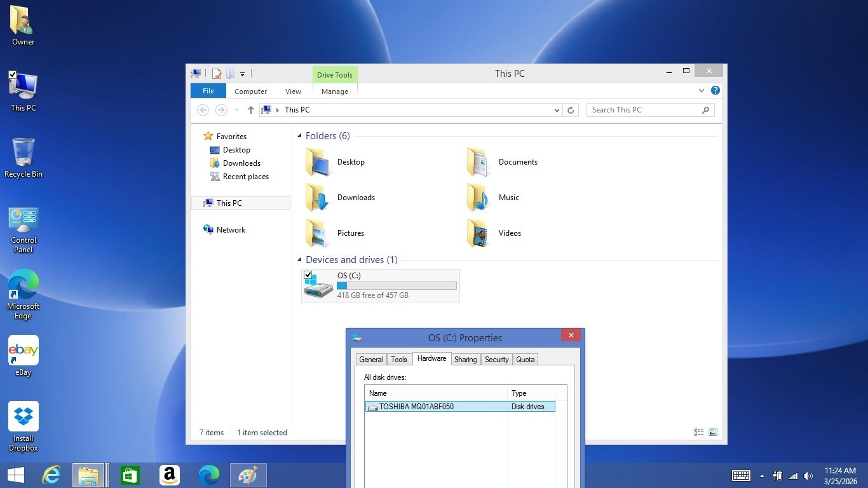Click File Explorer on the taskbar
This screenshot has height=488, width=868.
point(88,475)
